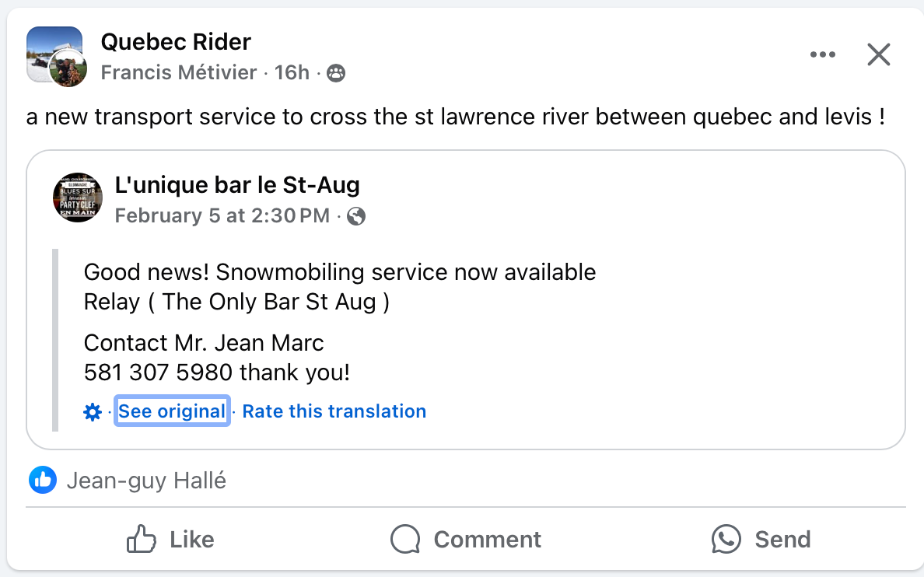The height and width of the screenshot is (577, 924).
Task: Open Francis Métivier's small profile picture
Action: tap(68, 68)
